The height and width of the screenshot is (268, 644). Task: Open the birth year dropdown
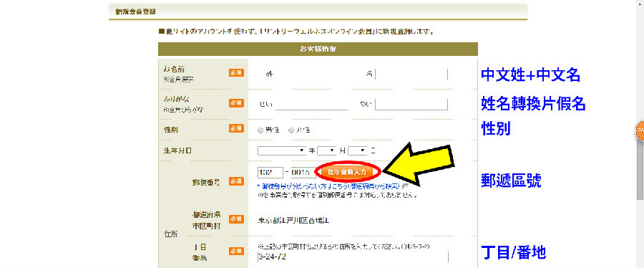coord(282,151)
